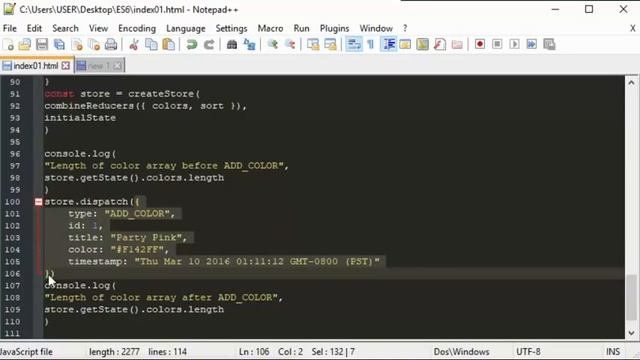The height and width of the screenshot is (360, 640).
Task: Click the Synchronize Horizontal Scrolling icon
Action: (330, 44)
